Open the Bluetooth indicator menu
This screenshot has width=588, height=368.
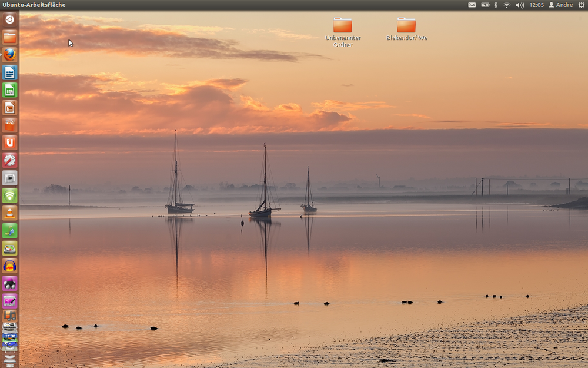tap(495, 5)
